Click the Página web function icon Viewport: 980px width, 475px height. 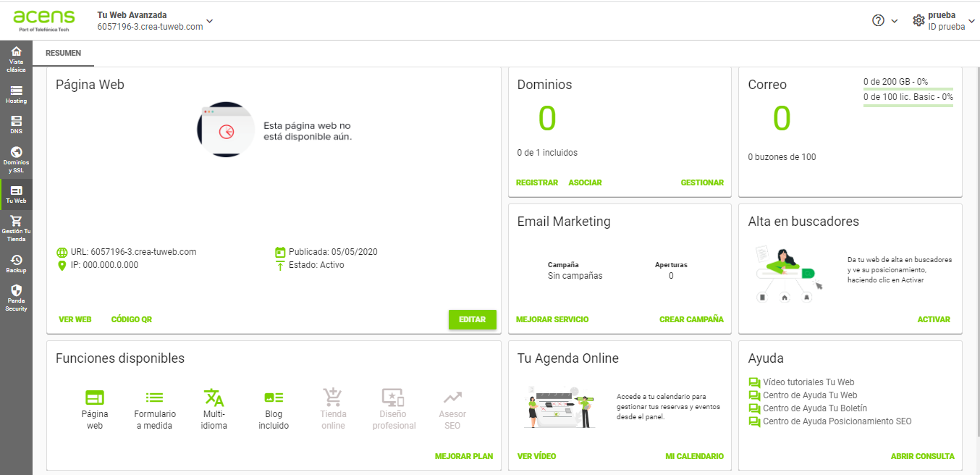coord(95,398)
